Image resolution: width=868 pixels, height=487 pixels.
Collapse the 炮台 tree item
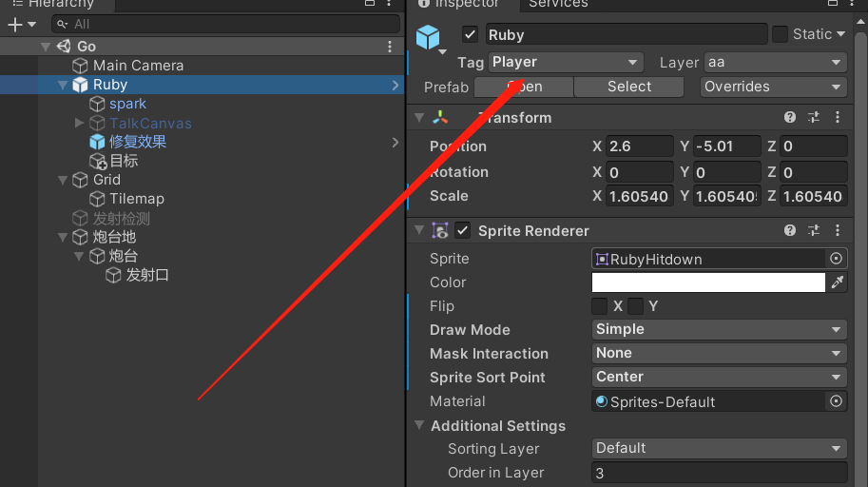coord(79,256)
